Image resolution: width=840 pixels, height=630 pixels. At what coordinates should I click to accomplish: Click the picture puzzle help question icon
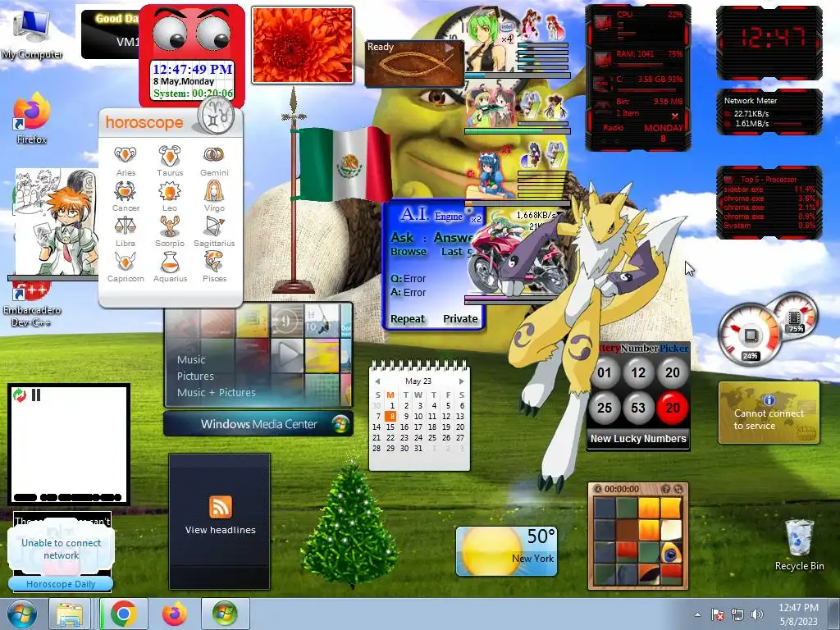pyautogui.click(x=666, y=489)
